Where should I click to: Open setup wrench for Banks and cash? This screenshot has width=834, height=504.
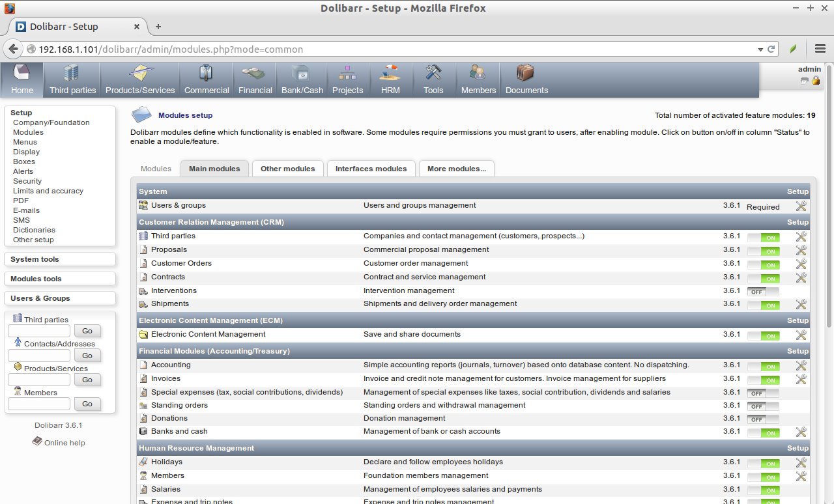(801, 432)
